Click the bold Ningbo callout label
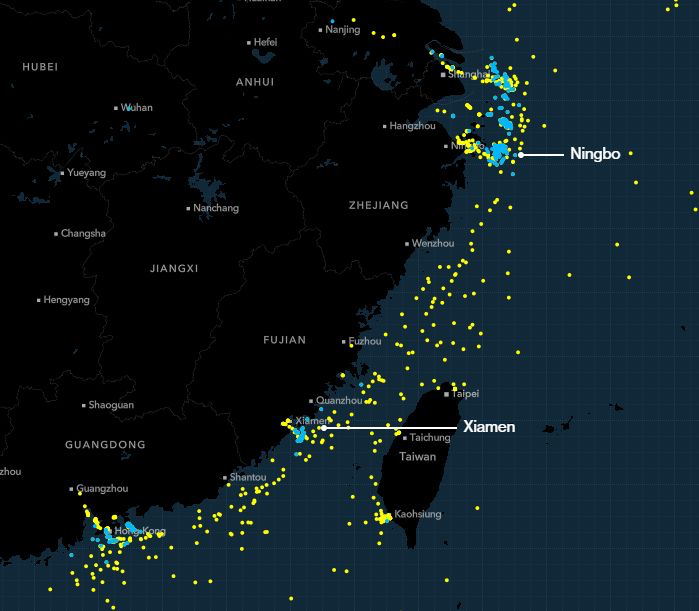 click(595, 154)
